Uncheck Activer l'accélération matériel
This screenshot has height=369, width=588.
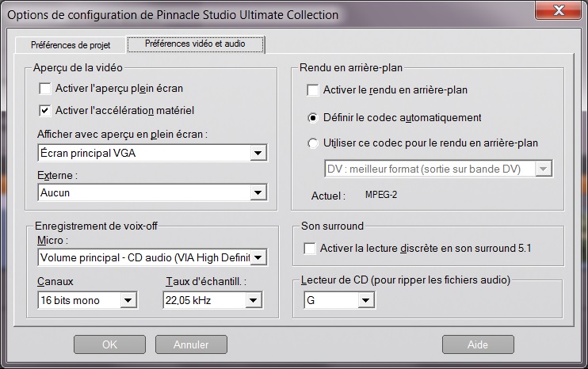45,111
